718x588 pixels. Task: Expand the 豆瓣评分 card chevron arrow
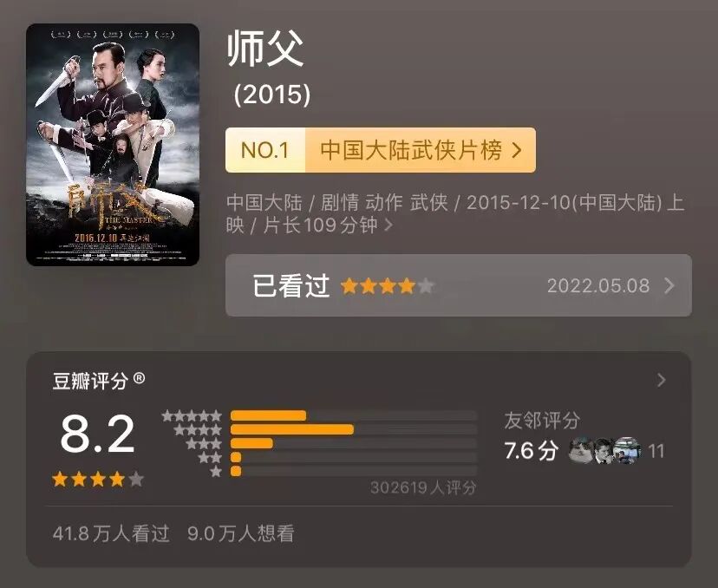tap(662, 380)
